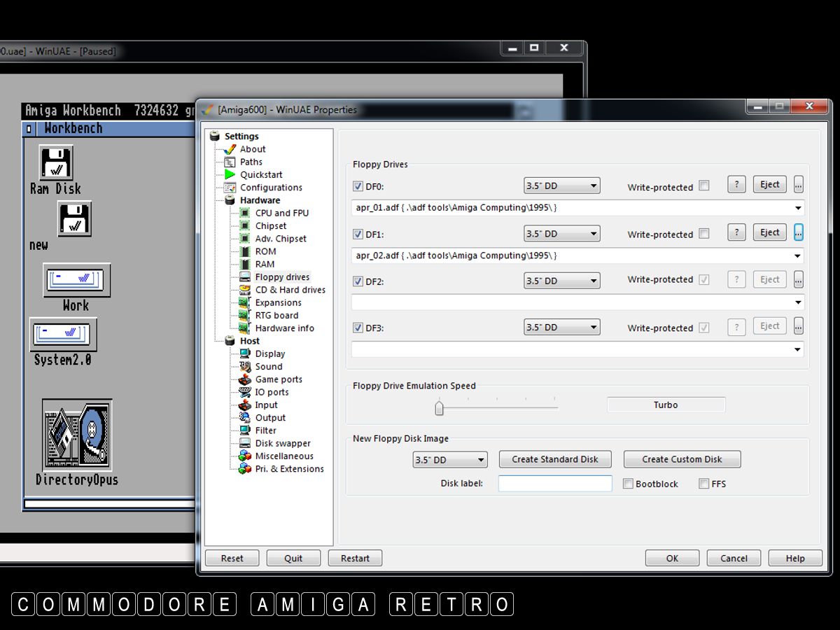The height and width of the screenshot is (630, 840).
Task: Click the Game ports joystick icon
Action: (245, 379)
